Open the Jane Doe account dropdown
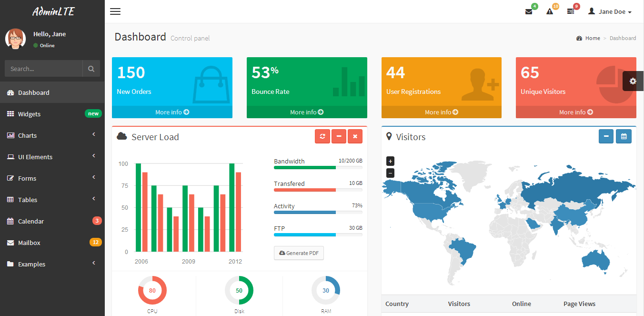 pyautogui.click(x=610, y=11)
